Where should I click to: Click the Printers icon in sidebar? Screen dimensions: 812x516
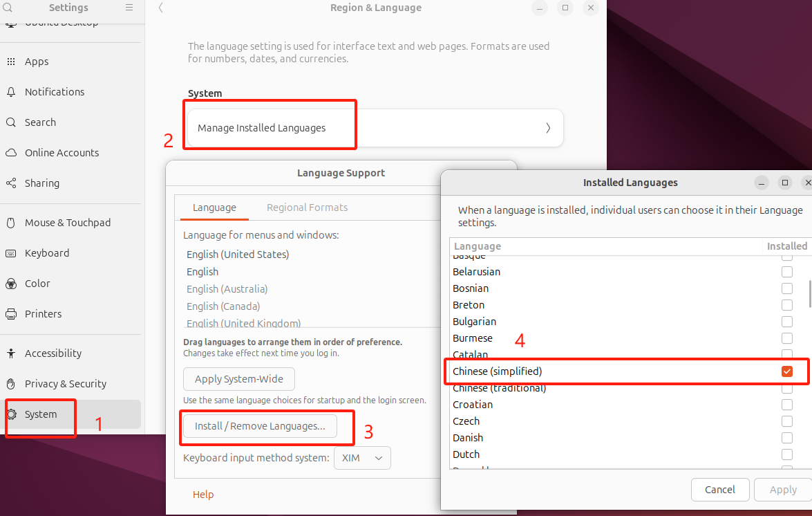[11, 314]
